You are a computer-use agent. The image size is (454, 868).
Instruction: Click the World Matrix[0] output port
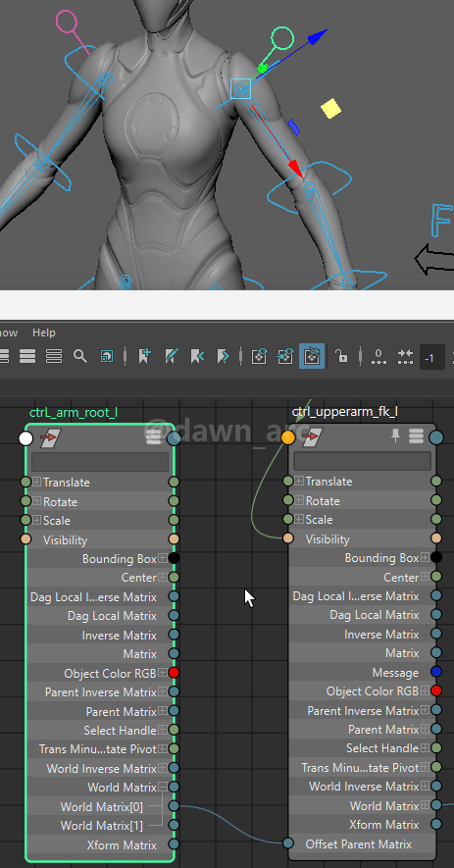[x=174, y=806]
